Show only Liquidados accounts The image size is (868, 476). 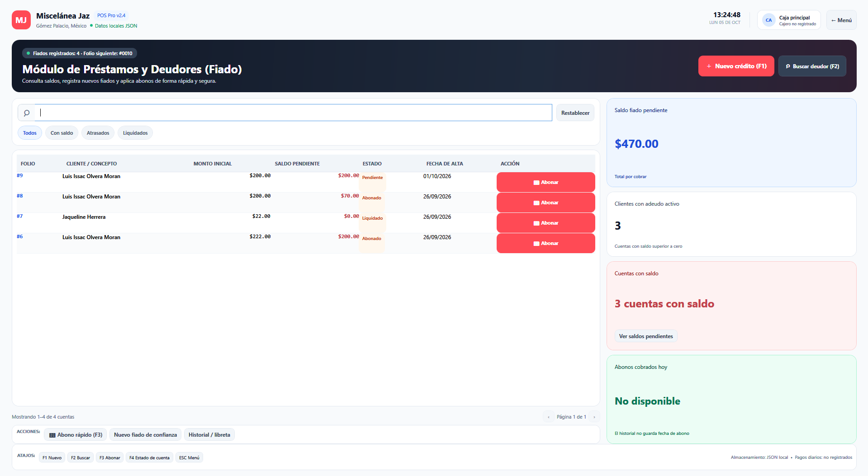coord(135,133)
